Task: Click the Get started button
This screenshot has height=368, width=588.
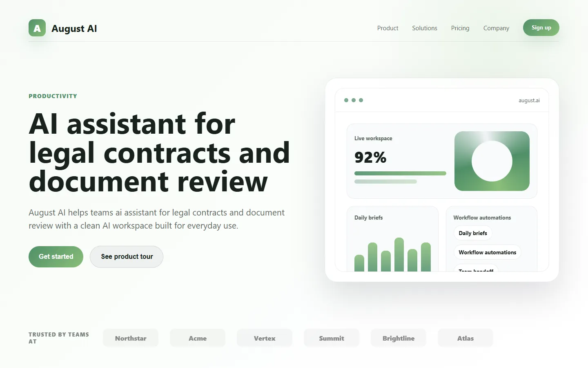Action: coord(56,257)
